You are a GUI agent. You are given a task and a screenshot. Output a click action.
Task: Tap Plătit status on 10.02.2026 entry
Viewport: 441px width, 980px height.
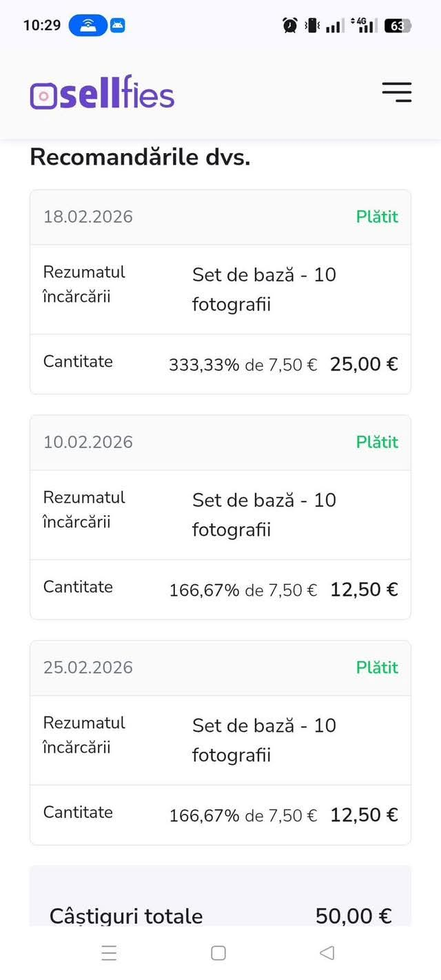[x=377, y=442]
